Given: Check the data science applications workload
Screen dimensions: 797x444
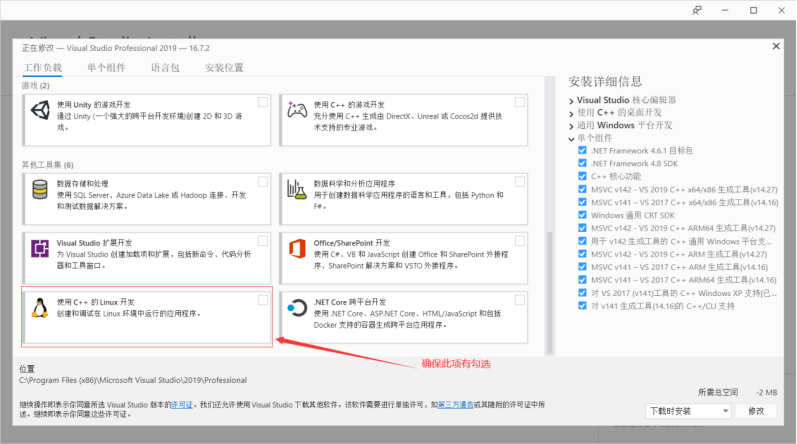Looking at the screenshot, I should (519, 181).
